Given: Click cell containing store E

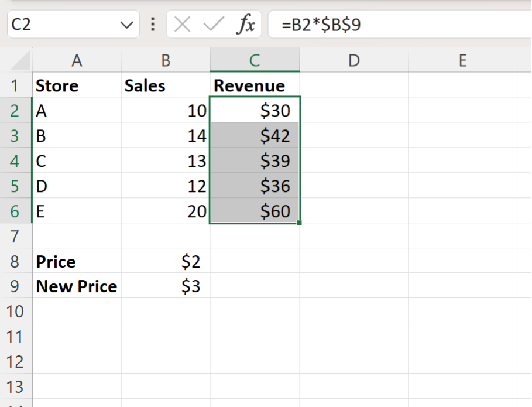Looking at the screenshot, I should (x=77, y=211).
